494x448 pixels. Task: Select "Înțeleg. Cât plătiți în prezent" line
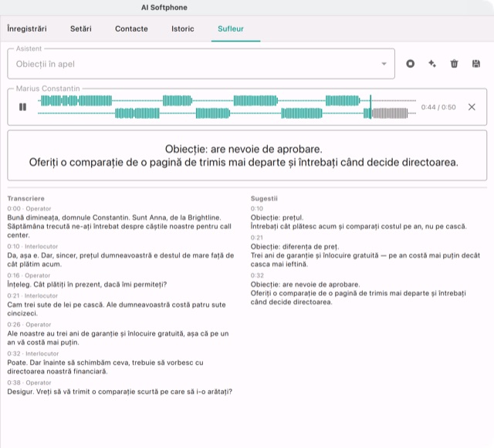pos(87,285)
